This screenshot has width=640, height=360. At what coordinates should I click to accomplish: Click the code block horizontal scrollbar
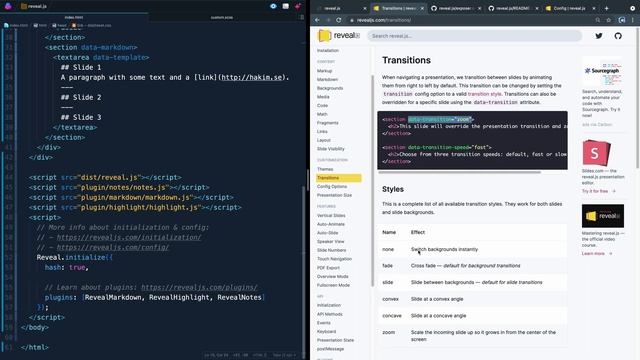(460, 172)
